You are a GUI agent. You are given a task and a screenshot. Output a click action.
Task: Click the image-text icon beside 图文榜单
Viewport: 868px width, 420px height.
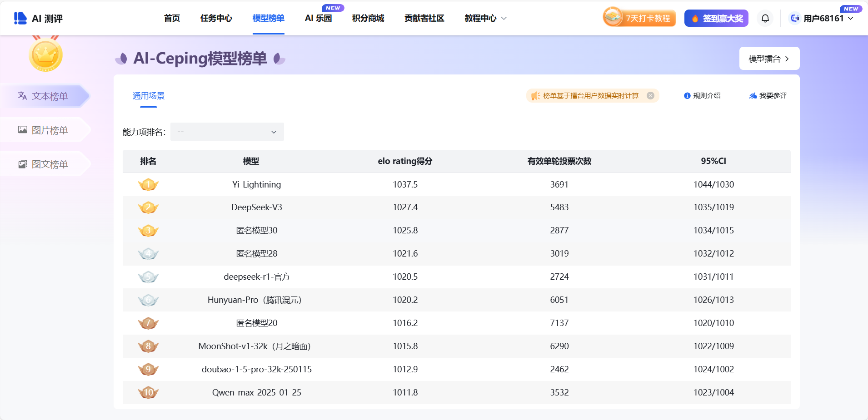(x=23, y=164)
